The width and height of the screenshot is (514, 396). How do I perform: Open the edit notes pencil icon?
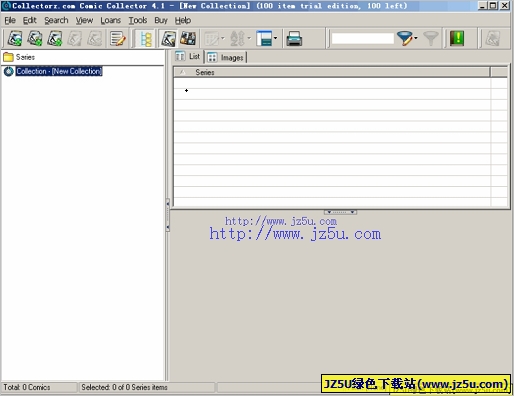[118, 39]
